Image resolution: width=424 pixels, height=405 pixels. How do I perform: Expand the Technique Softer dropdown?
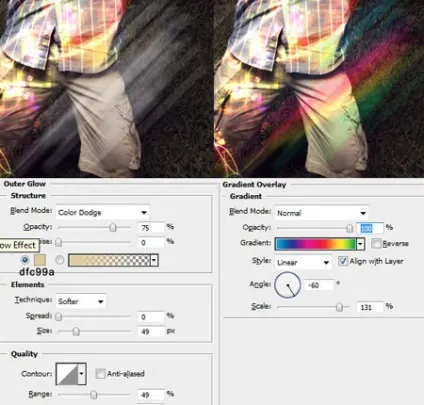81,301
